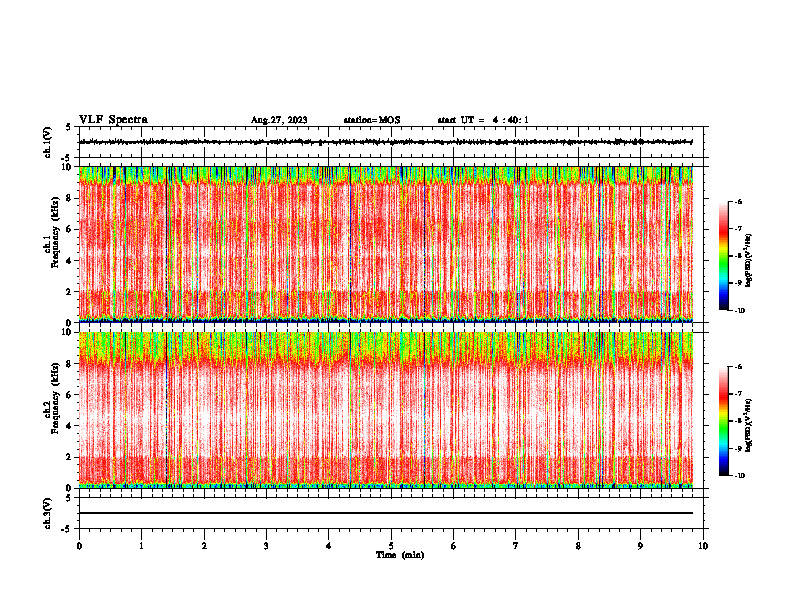Click the time axis tick label "1"
This screenshot has height=612, width=792.
[x=141, y=546]
